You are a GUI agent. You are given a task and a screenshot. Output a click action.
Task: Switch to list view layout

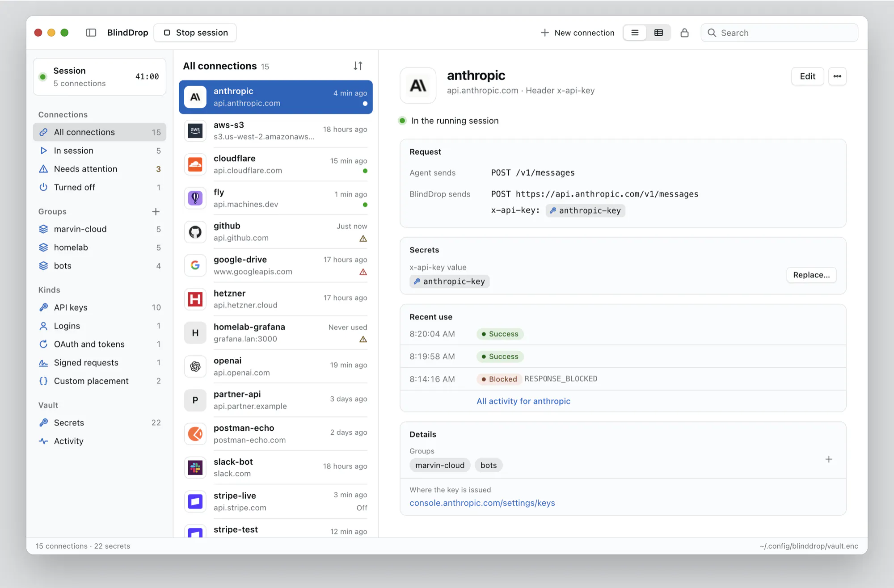(635, 33)
